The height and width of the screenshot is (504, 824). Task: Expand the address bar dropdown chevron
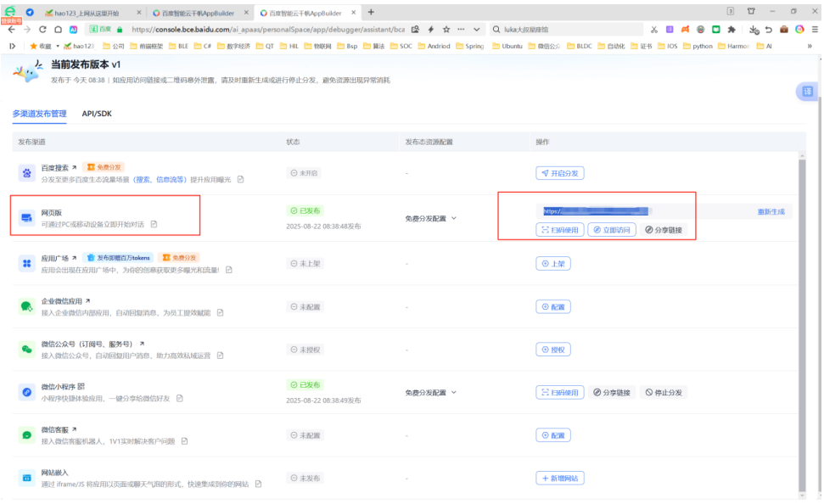477,30
